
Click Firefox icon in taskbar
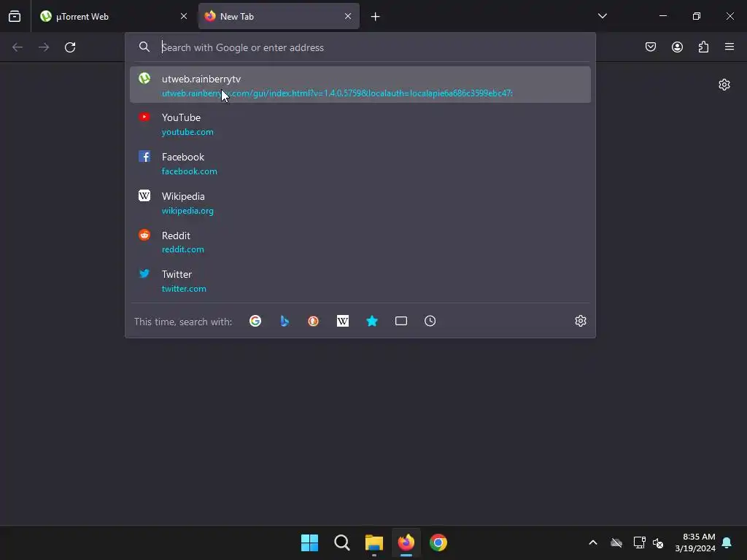[406, 542]
